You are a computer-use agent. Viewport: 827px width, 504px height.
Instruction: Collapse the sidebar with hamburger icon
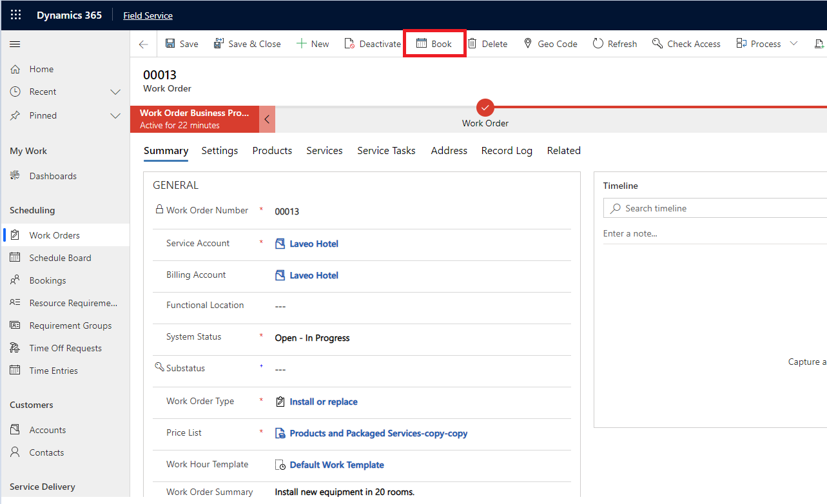click(x=15, y=44)
